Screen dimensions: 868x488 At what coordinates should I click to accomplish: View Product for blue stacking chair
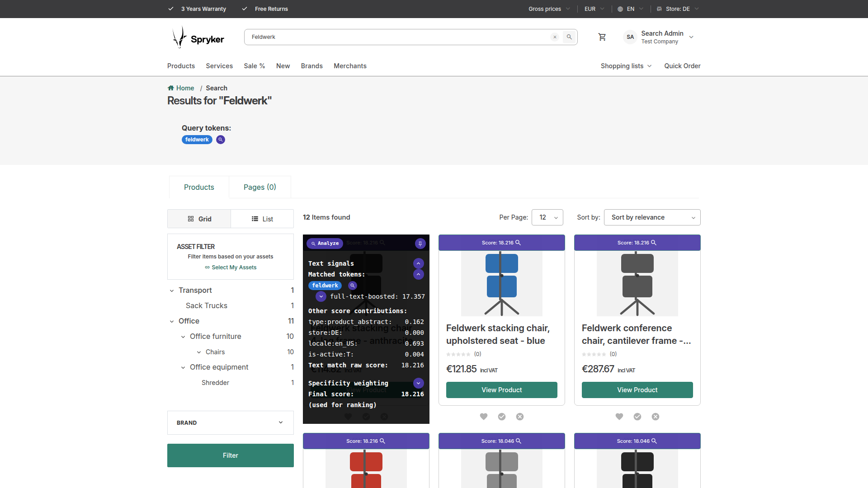[x=502, y=390]
